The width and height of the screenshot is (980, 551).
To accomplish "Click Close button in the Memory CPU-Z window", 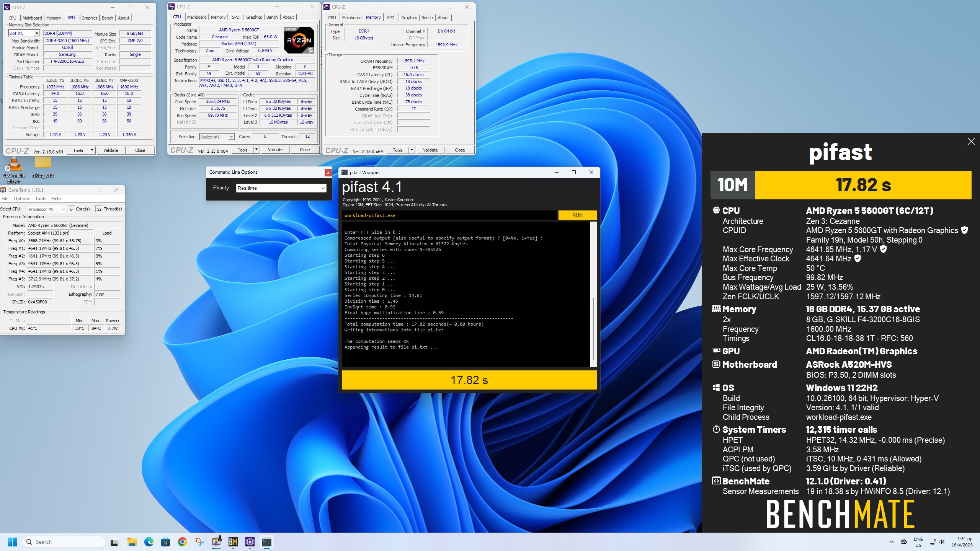I will pyautogui.click(x=460, y=150).
